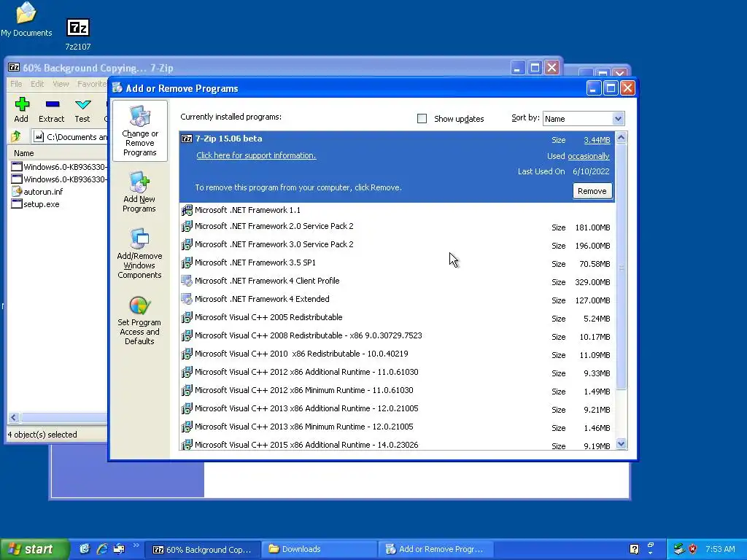The height and width of the screenshot is (560, 747).
Task: Click the Remove button for 7-Zip
Action: pyautogui.click(x=592, y=191)
